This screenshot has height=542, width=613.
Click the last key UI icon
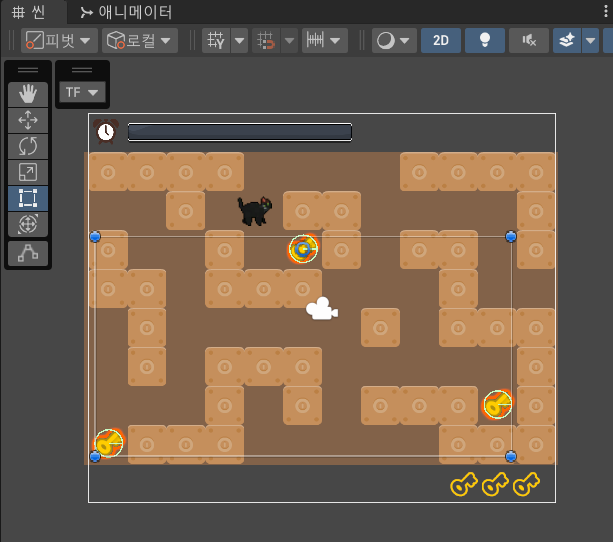click(526, 484)
